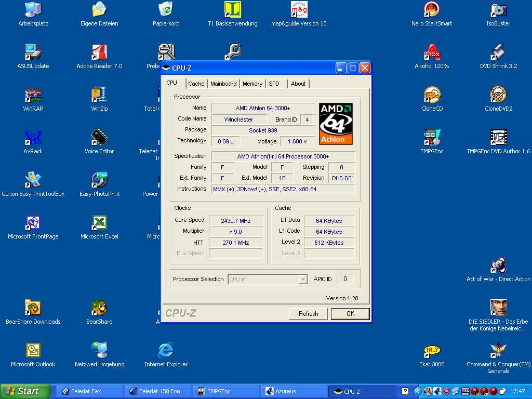
Task: Click the 'DH8-D0' revision value
Action: click(x=342, y=178)
